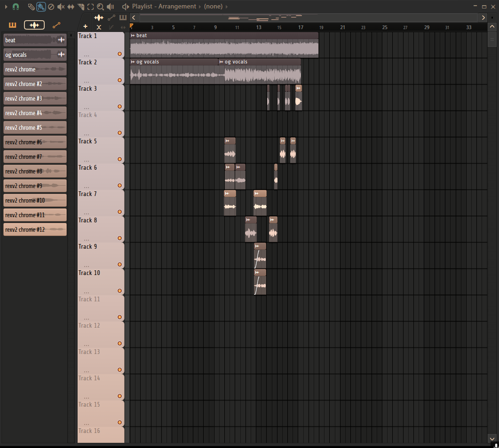499x448 pixels.
Task: Open the (none) pattern selector
Action: (x=213, y=7)
